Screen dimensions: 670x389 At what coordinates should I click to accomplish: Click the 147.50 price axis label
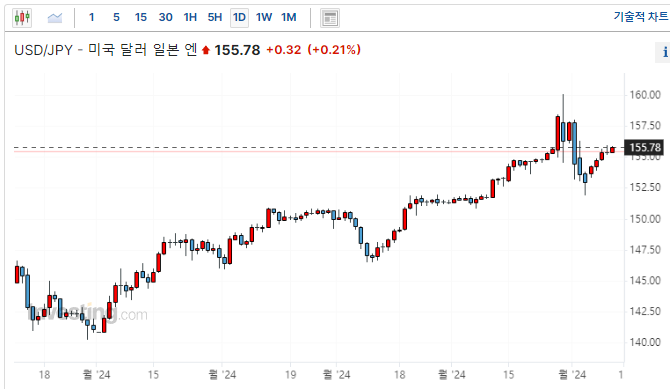click(645, 250)
